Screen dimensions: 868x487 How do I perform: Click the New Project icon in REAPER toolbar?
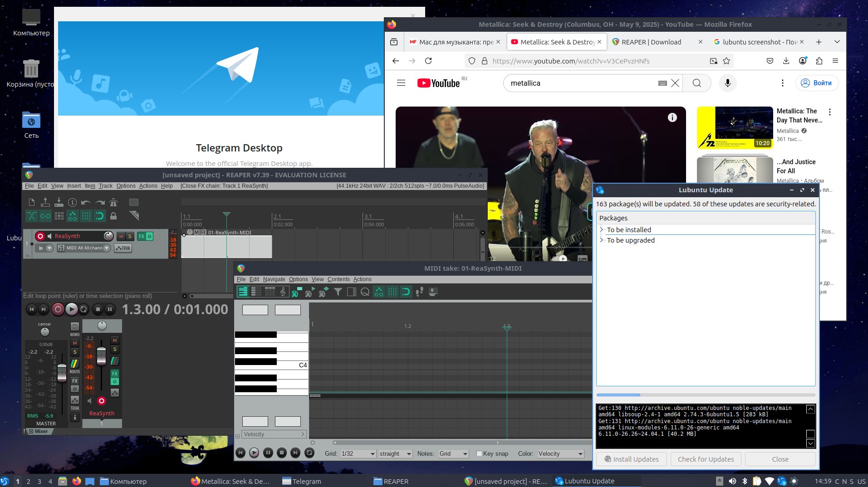[31, 202]
